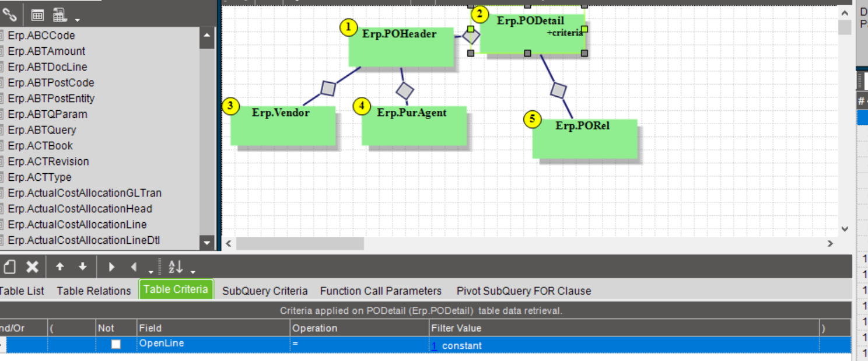Click the left-pointing triangle icon
This screenshot has width=868, height=361.
tap(134, 267)
